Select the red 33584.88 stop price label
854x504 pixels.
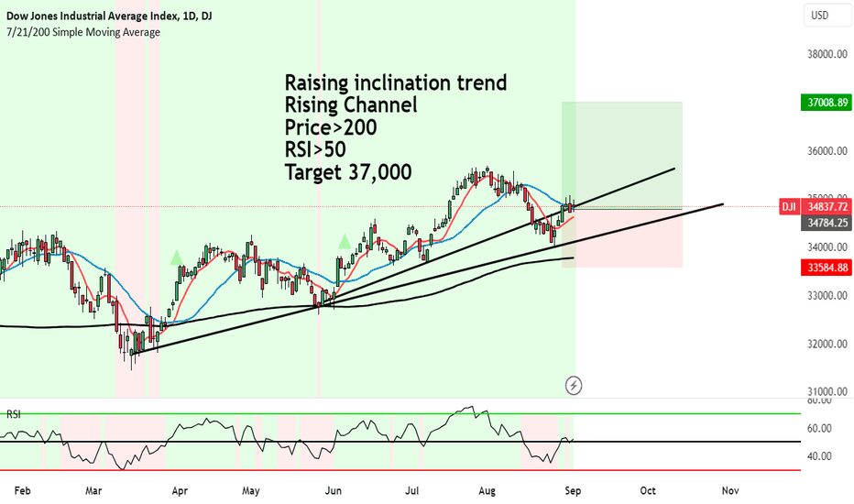(827, 268)
